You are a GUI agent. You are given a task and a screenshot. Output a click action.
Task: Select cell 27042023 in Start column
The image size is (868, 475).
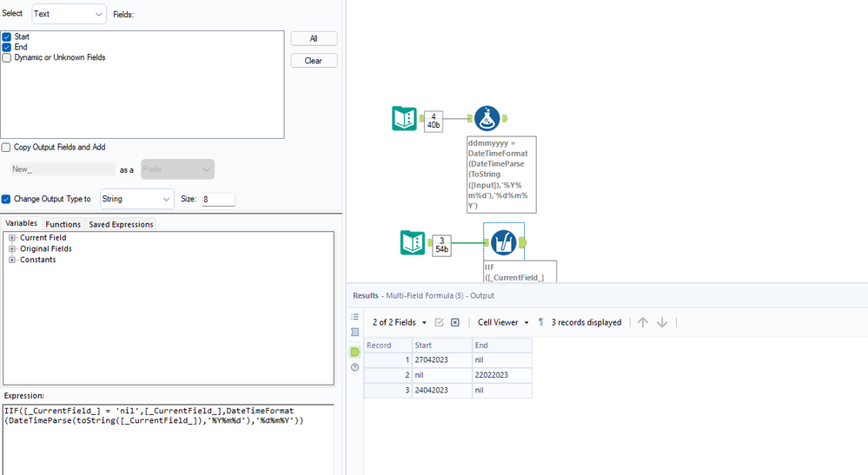442,360
